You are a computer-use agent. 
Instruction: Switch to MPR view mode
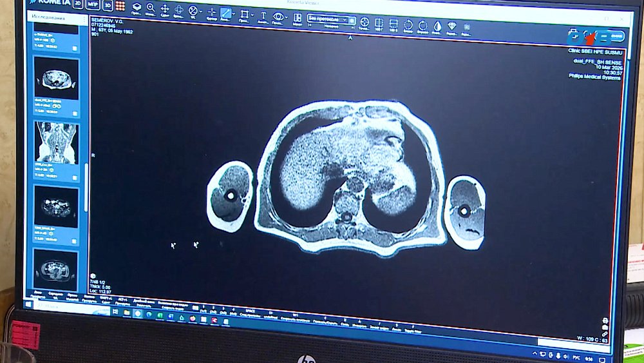[92, 5]
